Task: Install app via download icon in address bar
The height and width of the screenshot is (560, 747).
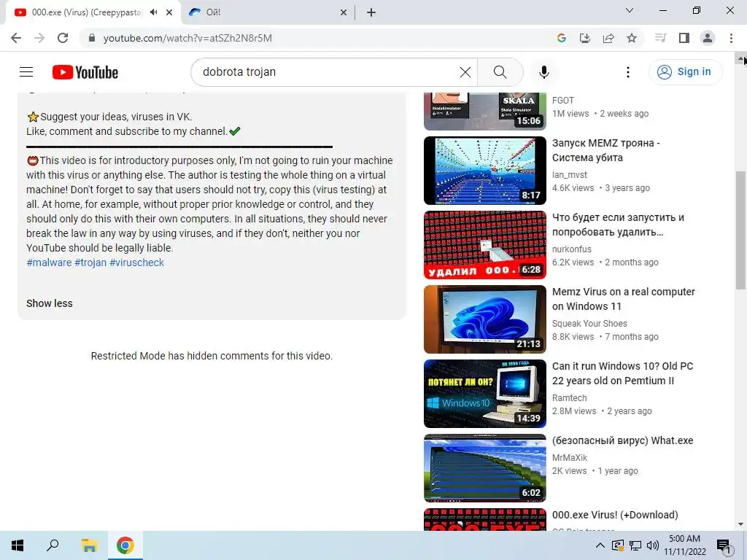Action: click(x=584, y=38)
